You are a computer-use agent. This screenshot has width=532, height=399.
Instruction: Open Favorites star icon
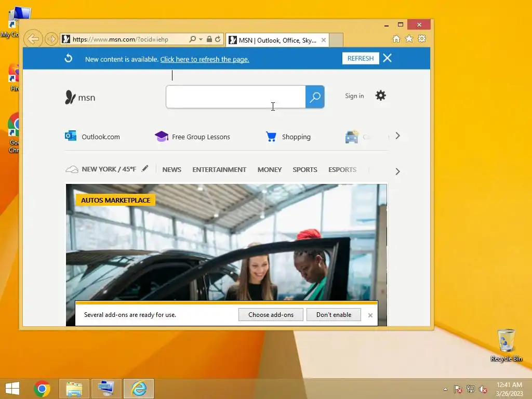point(409,38)
